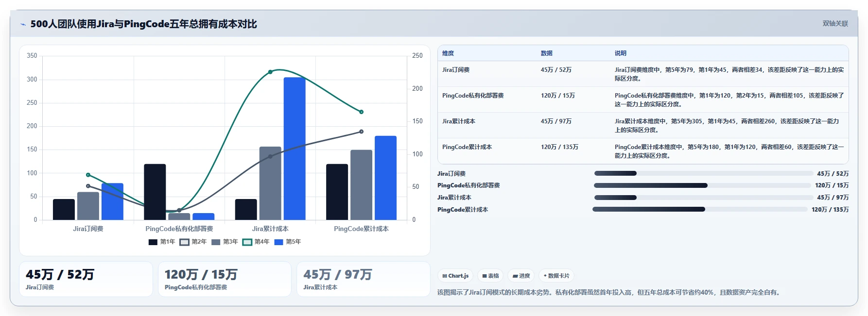Click the 350 tick on the left axis
This screenshot has width=868, height=316.
[x=32, y=56]
